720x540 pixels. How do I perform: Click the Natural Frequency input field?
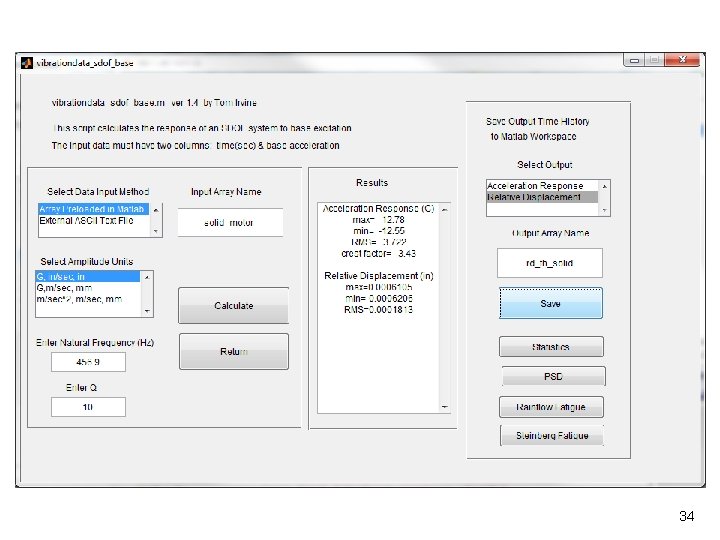(88, 362)
